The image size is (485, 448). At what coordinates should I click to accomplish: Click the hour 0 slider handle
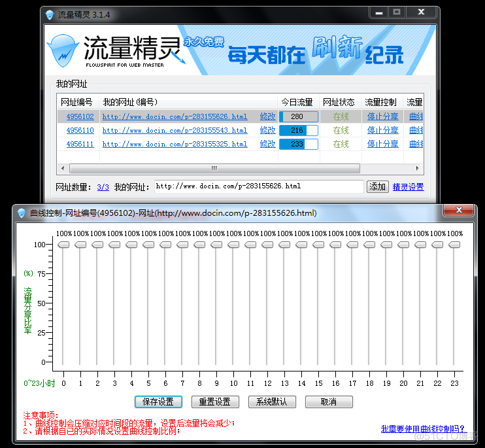click(x=63, y=245)
